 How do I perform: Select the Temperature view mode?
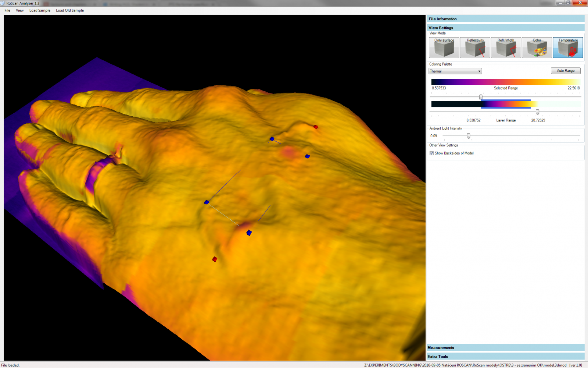pyautogui.click(x=568, y=47)
